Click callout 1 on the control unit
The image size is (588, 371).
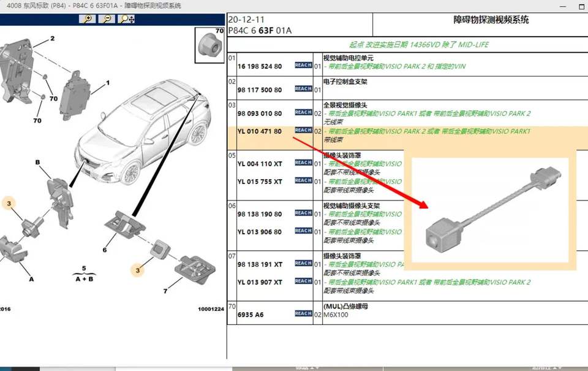coord(108,83)
